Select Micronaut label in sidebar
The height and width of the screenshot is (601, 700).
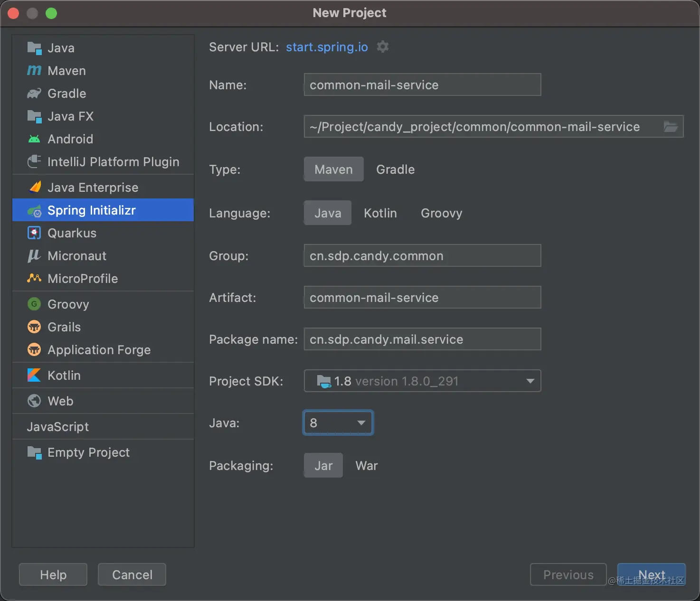tap(77, 256)
